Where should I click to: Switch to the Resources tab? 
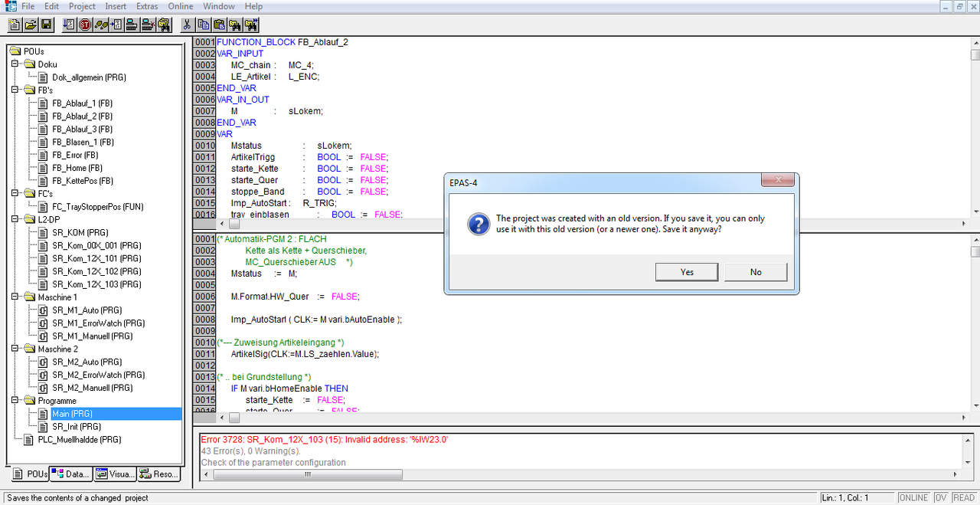pos(159,474)
